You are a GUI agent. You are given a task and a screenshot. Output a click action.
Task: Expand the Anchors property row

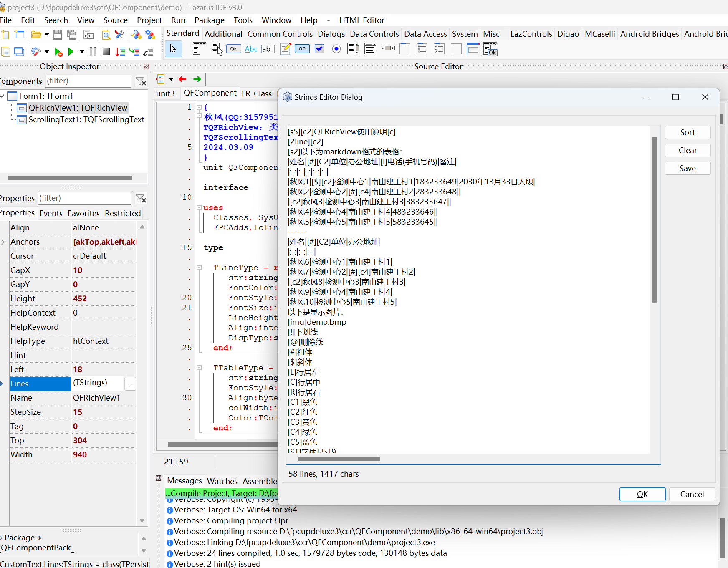click(x=3, y=242)
